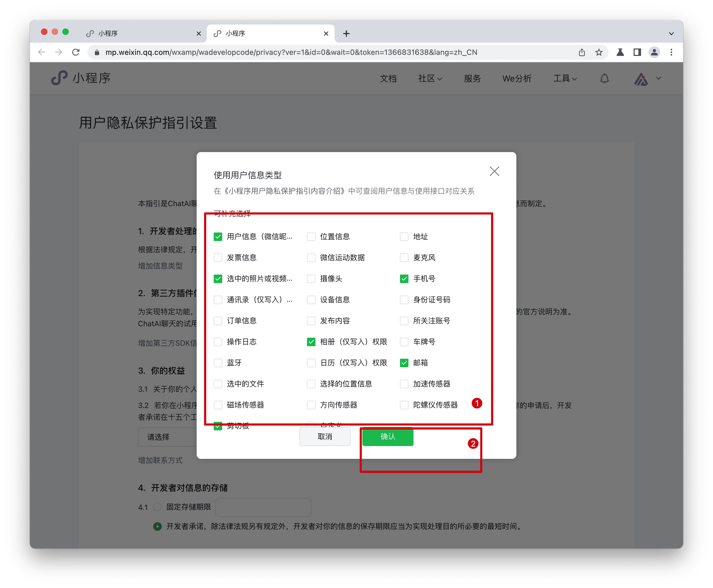Uncheck 选中的照片或视频 checkbox

[x=218, y=279]
